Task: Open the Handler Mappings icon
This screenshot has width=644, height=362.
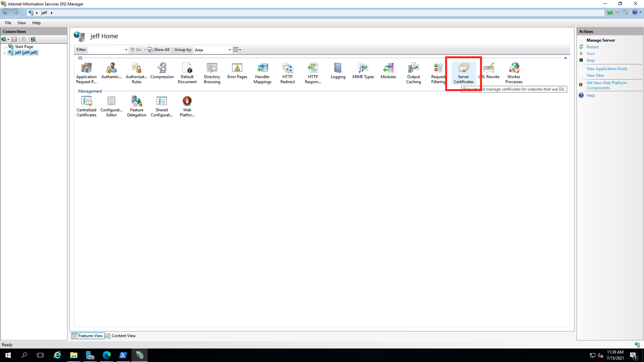Action: (x=262, y=73)
